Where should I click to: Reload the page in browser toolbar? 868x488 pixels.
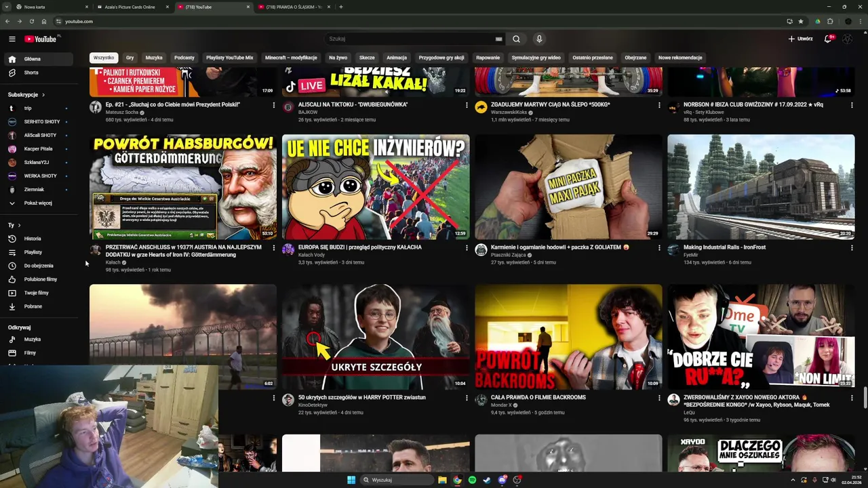(x=31, y=21)
